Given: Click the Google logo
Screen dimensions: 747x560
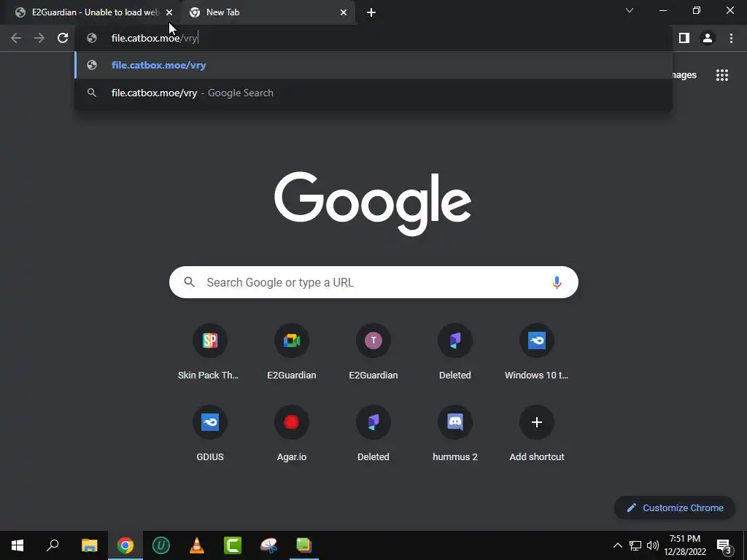Looking at the screenshot, I should [x=373, y=203].
